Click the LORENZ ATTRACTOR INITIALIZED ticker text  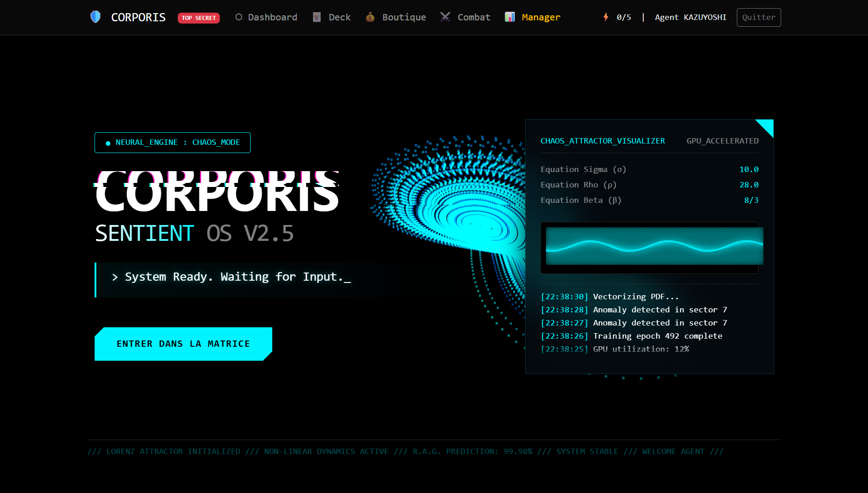[173, 451]
